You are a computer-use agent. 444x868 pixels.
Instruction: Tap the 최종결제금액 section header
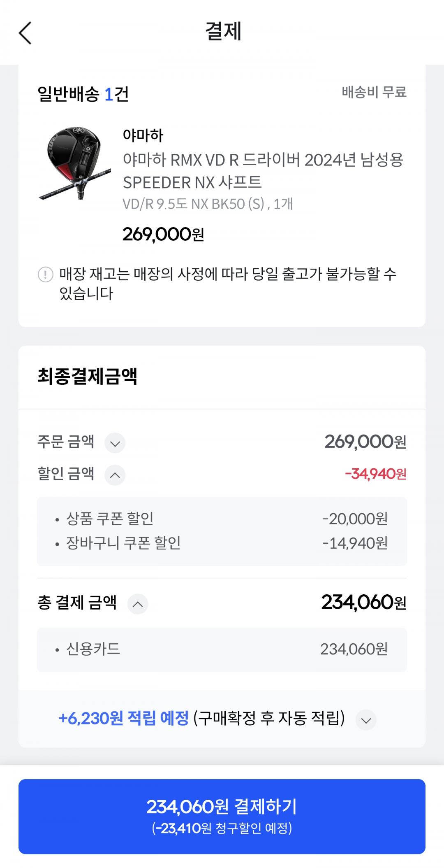[x=87, y=377]
